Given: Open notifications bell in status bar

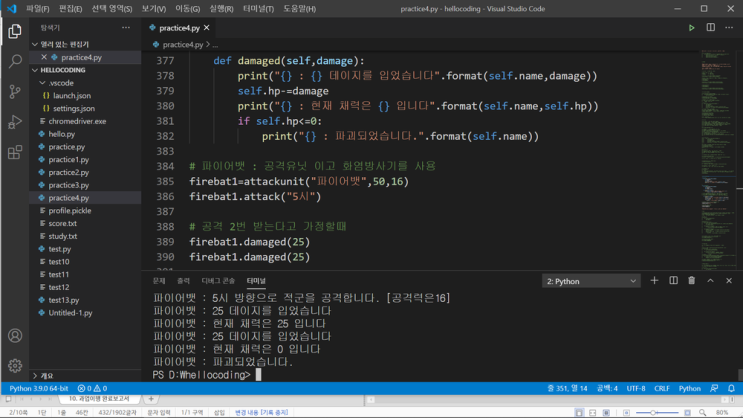Looking at the screenshot, I should click(x=731, y=388).
